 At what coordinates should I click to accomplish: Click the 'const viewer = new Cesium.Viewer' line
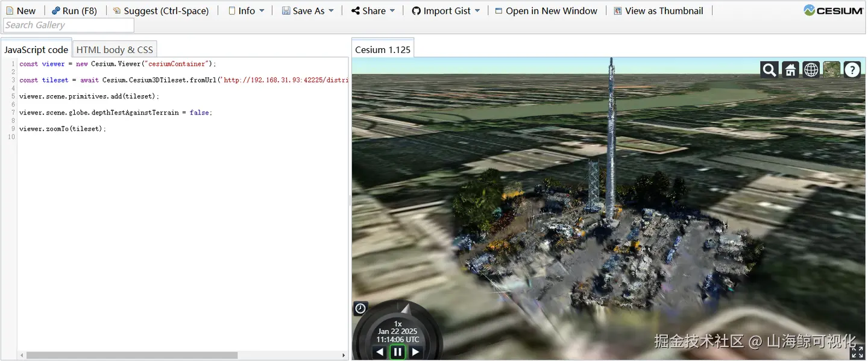tap(118, 64)
